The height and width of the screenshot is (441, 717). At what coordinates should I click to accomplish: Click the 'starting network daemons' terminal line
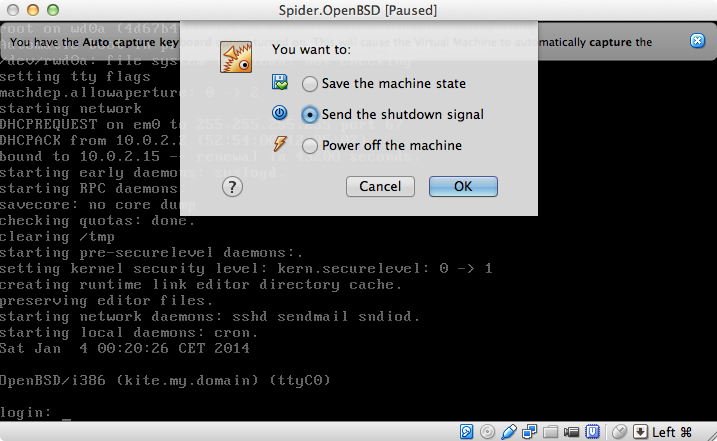(x=210, y=317)
